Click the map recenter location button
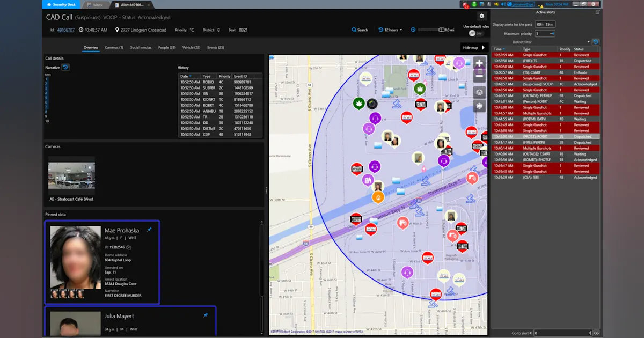The width and height of the screenshot is (644, 338). [x=479, y=106]
